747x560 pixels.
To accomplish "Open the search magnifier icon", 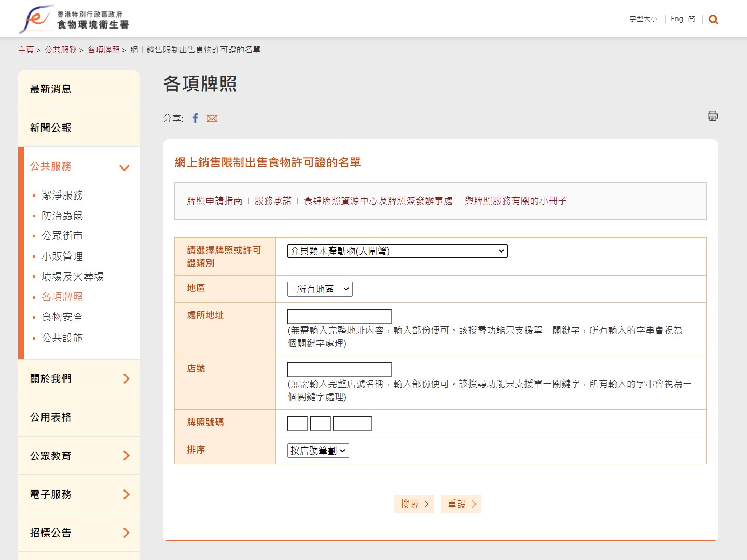I will pos(713,20).
